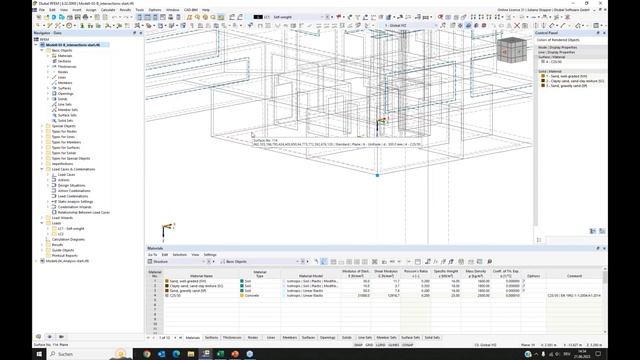Open Google Chrome from the taskbar
The height and width of the screenshot is (360, 640).
(147, 354)
